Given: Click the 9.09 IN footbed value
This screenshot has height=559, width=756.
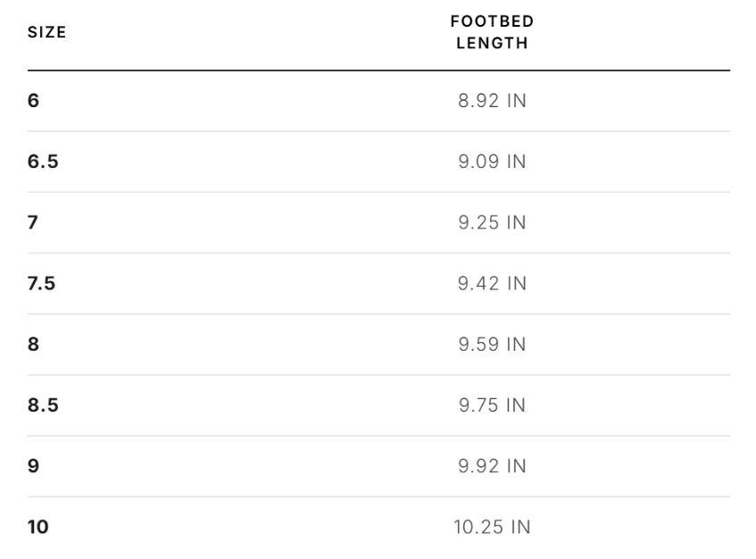Looking at the screenshot, I should pyautogui.click(x=492, y=162).
